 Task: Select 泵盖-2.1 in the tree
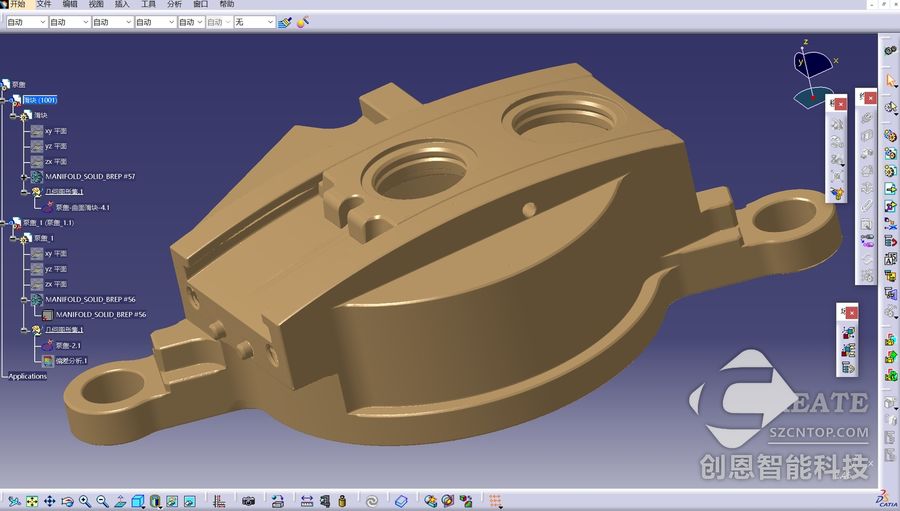pyautogui.click(x=68, y=346)
